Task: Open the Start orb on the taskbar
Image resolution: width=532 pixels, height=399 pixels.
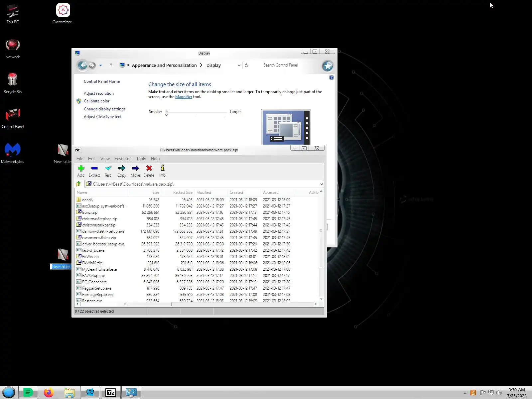Action: [x=9, y=392]
